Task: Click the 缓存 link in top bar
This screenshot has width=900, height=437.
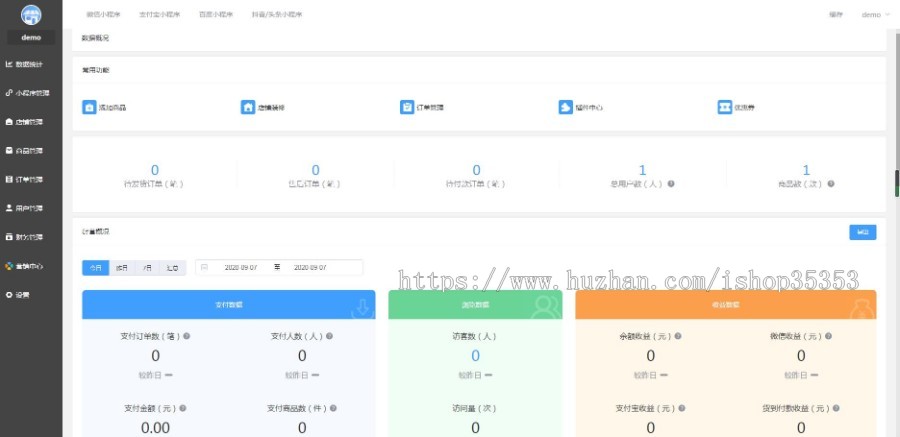Action: click(835, 15)
